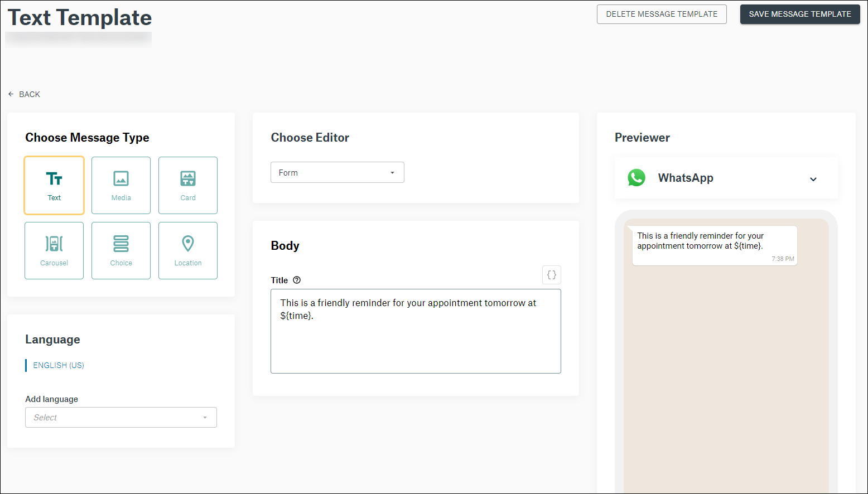Choose the Card message type
Screen dimensions: 868x494
[x=187, y=185]
